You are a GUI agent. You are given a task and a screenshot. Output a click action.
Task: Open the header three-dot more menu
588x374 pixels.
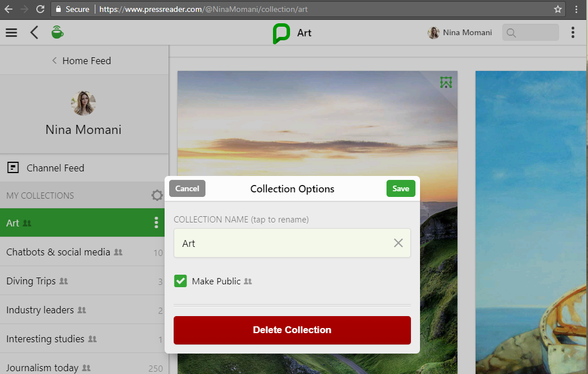point(573,33)
